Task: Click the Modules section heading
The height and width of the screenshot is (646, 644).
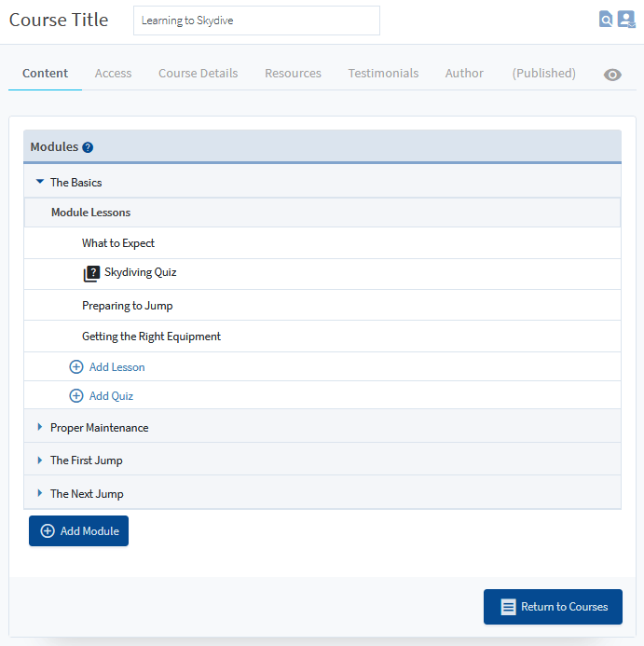Action: pos(54,146)
